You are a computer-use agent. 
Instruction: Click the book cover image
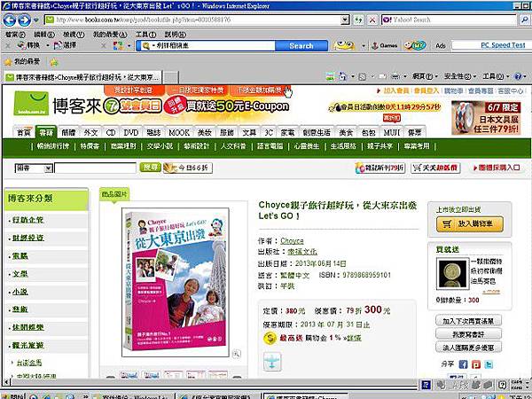176,282
